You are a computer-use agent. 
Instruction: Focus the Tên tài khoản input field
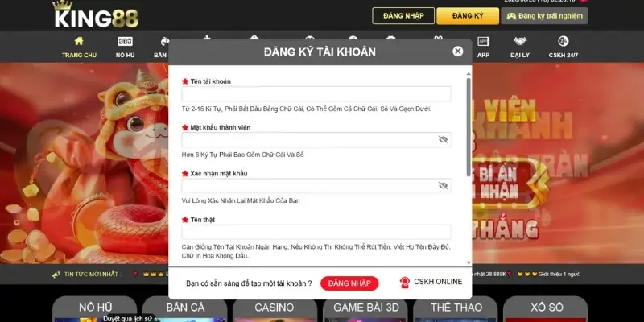[x=316, y=94]
